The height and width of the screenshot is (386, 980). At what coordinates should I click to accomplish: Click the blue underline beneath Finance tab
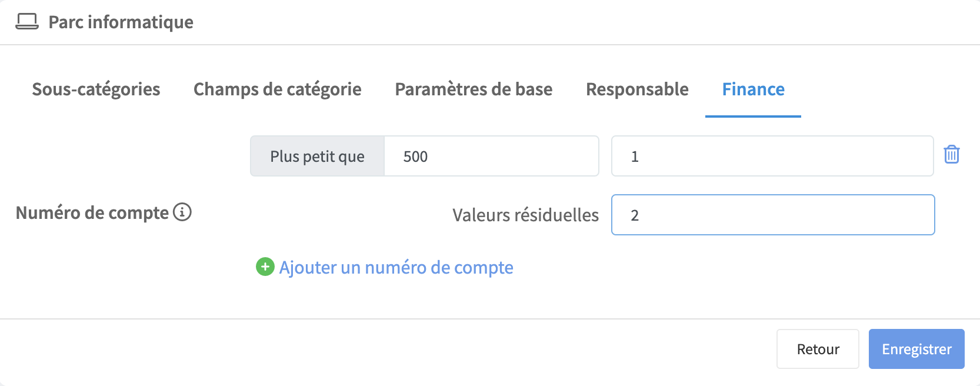click(x=753, y=116)
